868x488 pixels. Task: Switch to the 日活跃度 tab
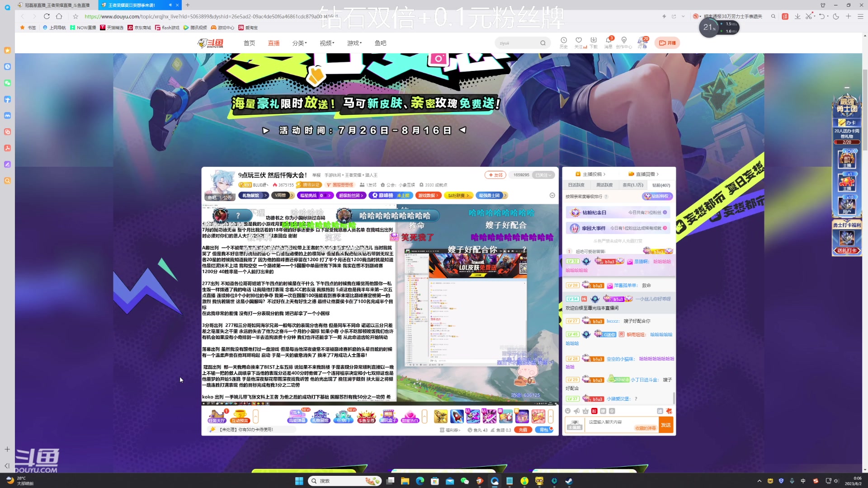576,185
